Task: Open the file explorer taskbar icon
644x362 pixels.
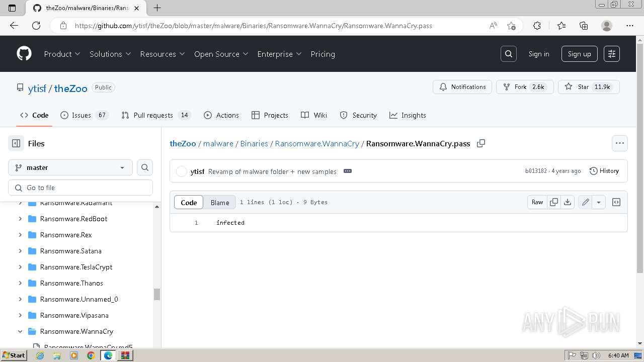Action: pos(57,355)
